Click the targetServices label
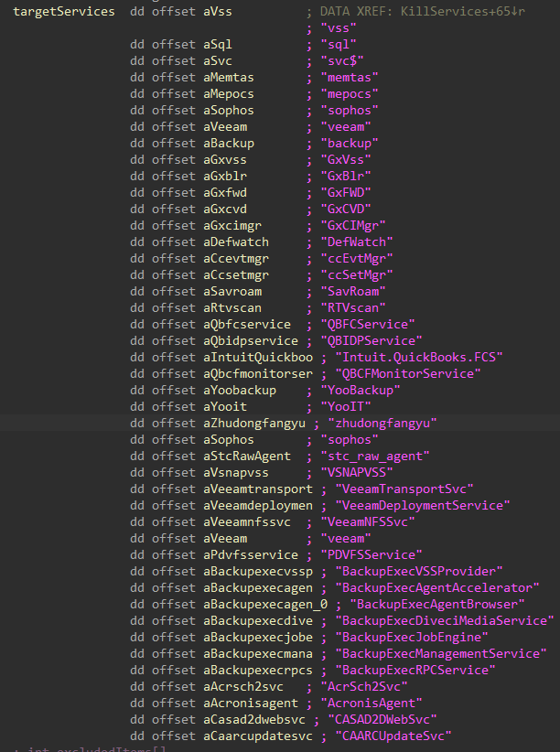The image size is (560, 752). pyautogui.click(x=64, y=12)
